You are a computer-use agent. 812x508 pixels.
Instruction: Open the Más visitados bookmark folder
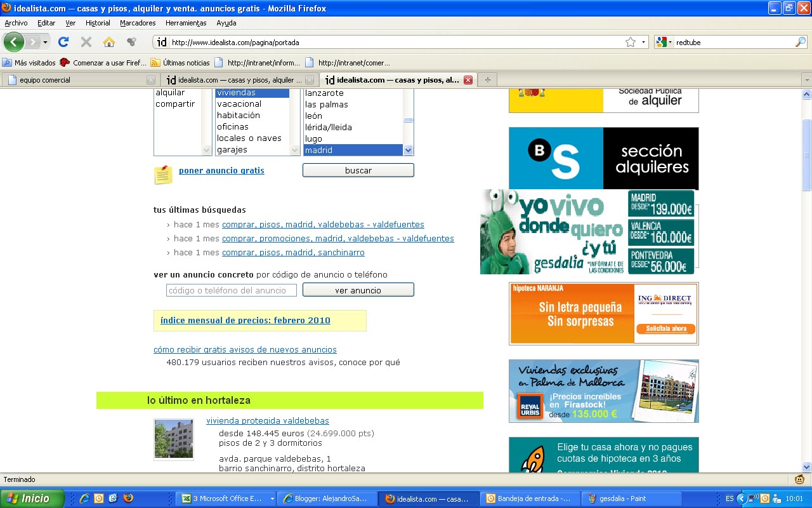pos(29,63)
